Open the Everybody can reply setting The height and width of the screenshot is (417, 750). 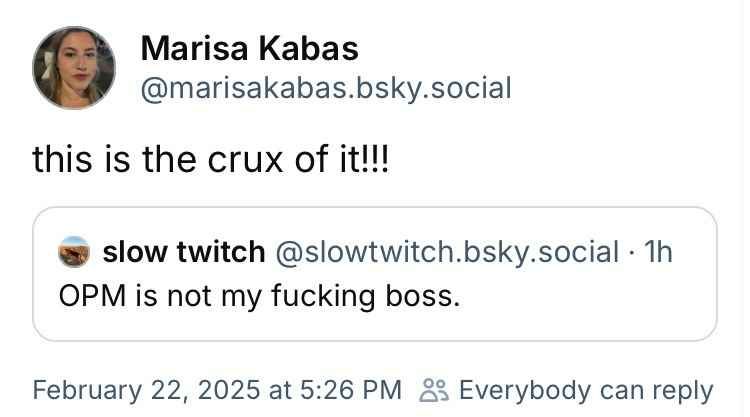(x=585, y=390)
